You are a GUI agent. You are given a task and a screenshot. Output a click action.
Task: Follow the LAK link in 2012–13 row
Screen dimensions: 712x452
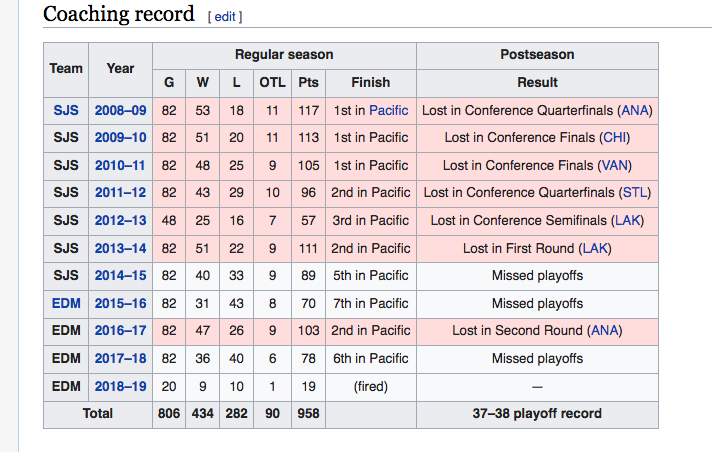point(627,221)
